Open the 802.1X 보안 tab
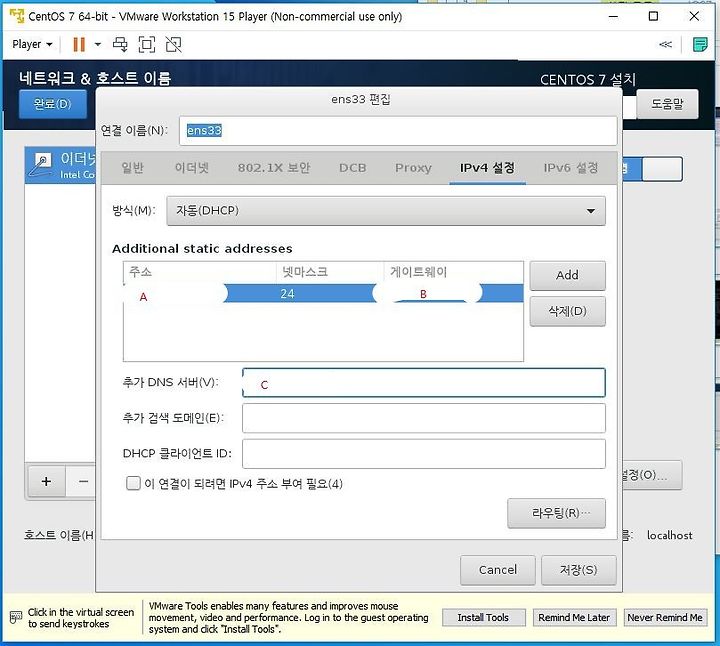The image size is (720, 646). [274, 168]
